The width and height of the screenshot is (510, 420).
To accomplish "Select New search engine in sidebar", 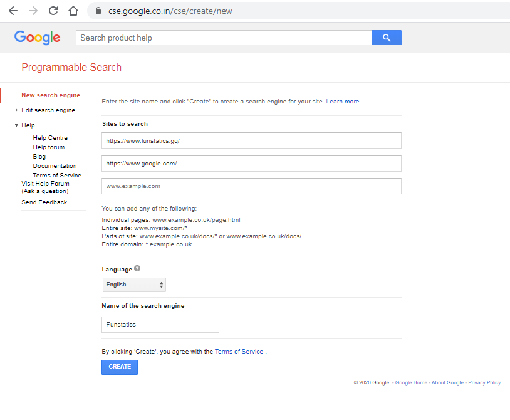I will (51, 95).
